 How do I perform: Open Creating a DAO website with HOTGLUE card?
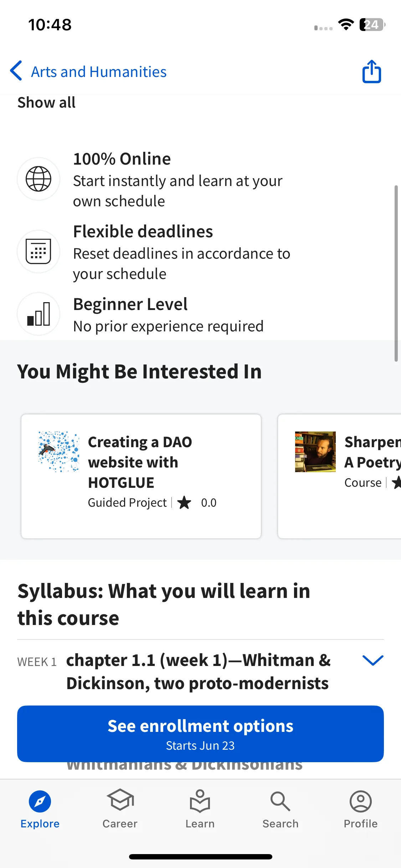pos(141,476)
